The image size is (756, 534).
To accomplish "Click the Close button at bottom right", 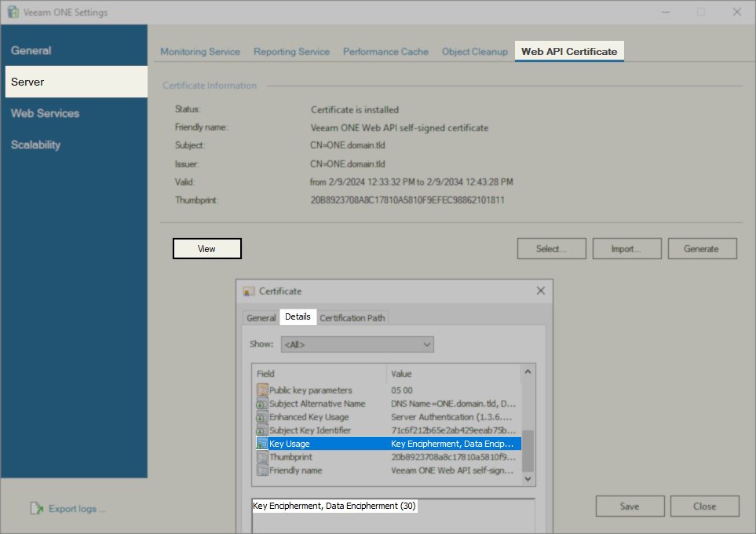I will point(704,506).
